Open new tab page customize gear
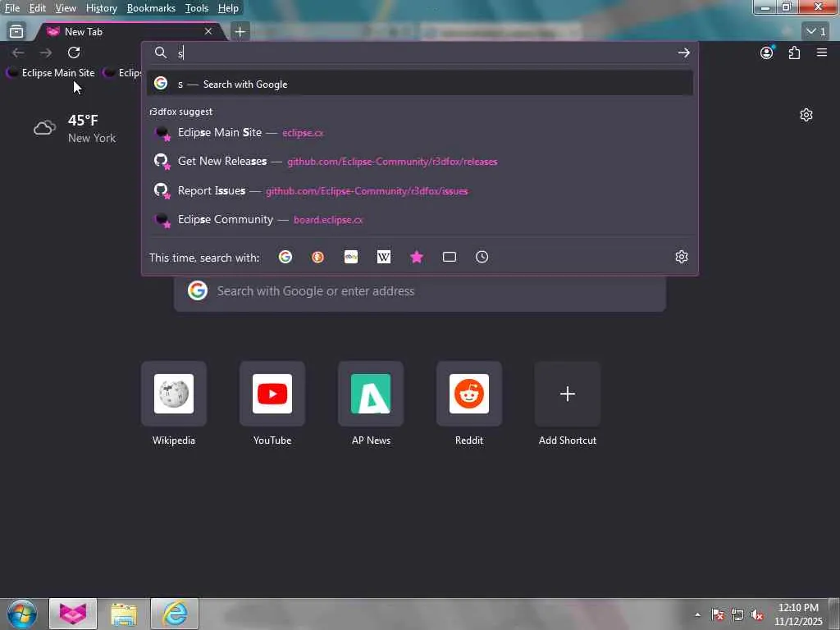Screen dimensions: 840x630 click(x=806, y=115)
